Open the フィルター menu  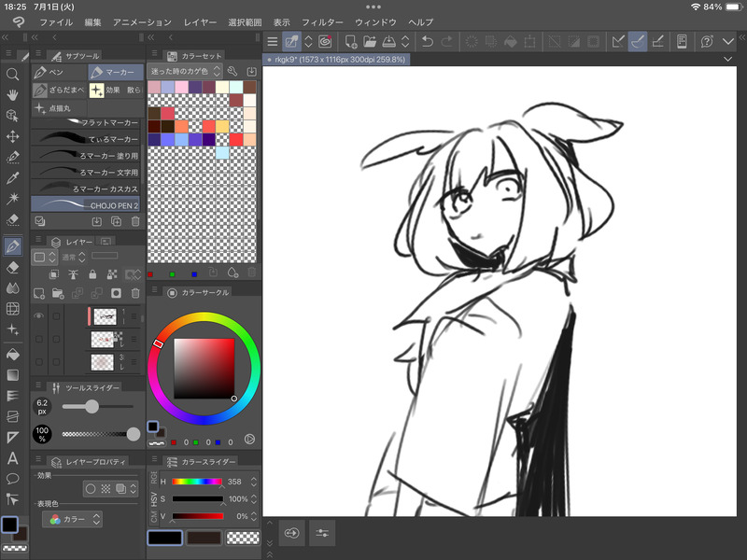(x=322, y=22)
